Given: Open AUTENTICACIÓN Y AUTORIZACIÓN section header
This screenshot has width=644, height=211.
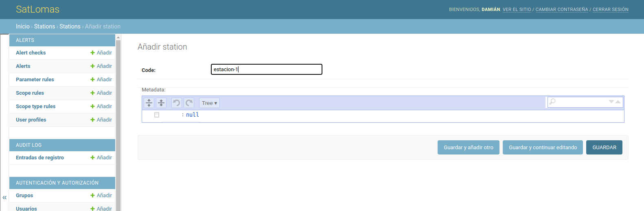Looking at the screenshot, I should tap(57, 183).
